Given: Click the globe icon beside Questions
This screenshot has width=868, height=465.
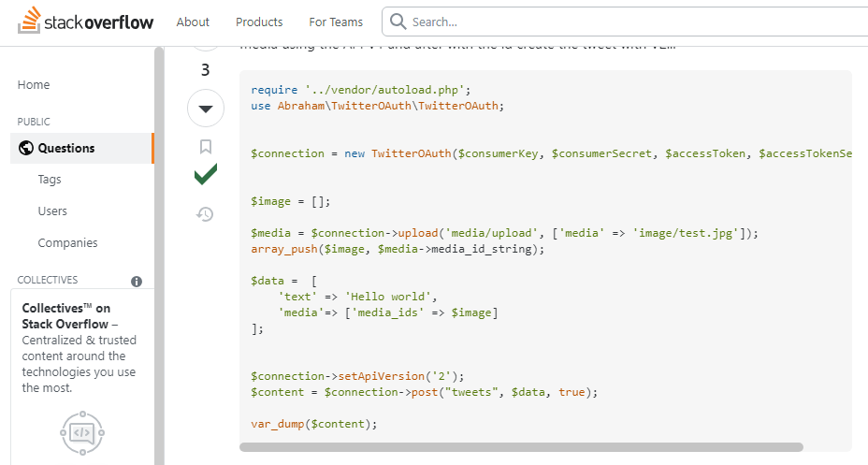Looking at the screenshot, I should pos(25,148).
